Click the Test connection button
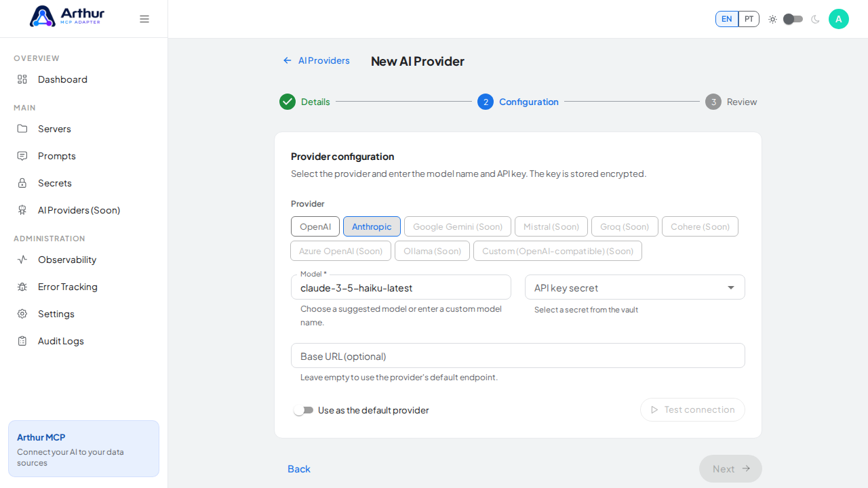The height and width of the screenshot is (488, 868). pyautogui.click(x=692, y=409)
